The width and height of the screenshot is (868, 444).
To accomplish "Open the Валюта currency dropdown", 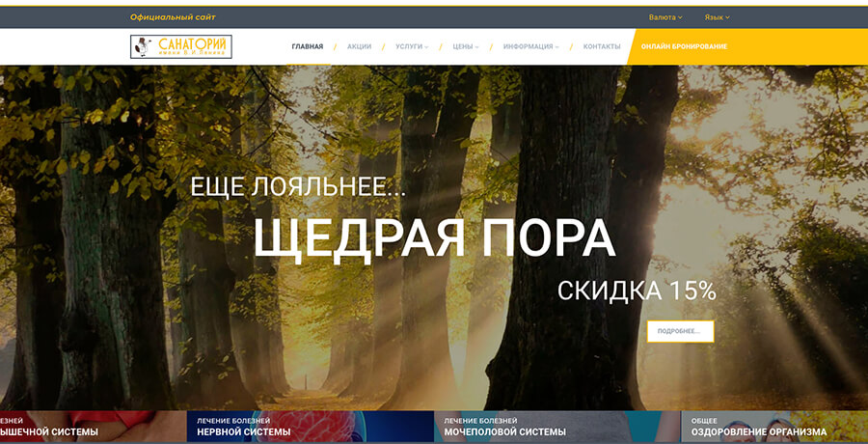I will tap(665, 17).
